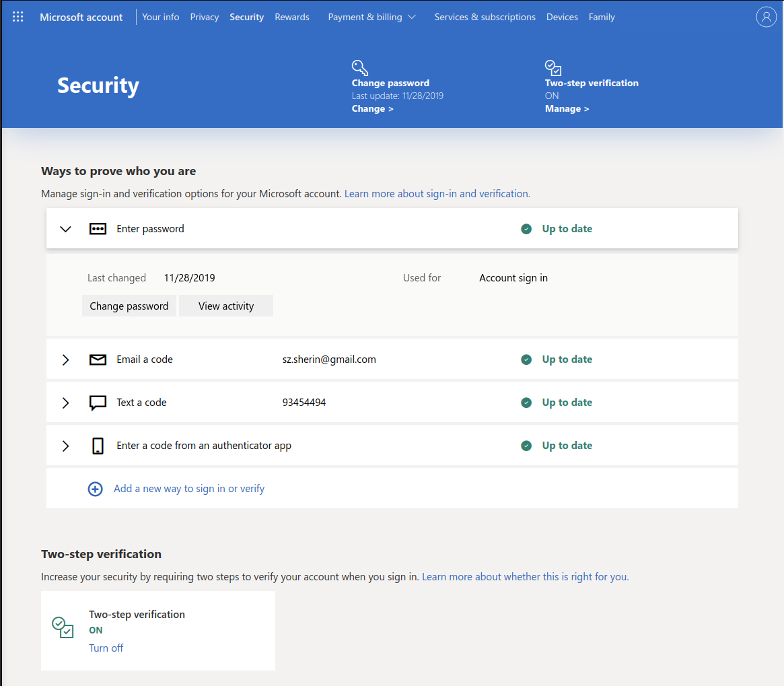Screen dimensions: 784x686
Task: Click the email address sz.sherin@gmail.com
Action: (329, 359)
